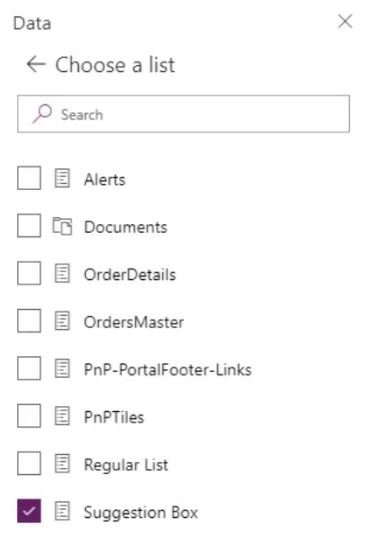
Task: Enable the OrderDetails checkbox
Action: (29, 273)
